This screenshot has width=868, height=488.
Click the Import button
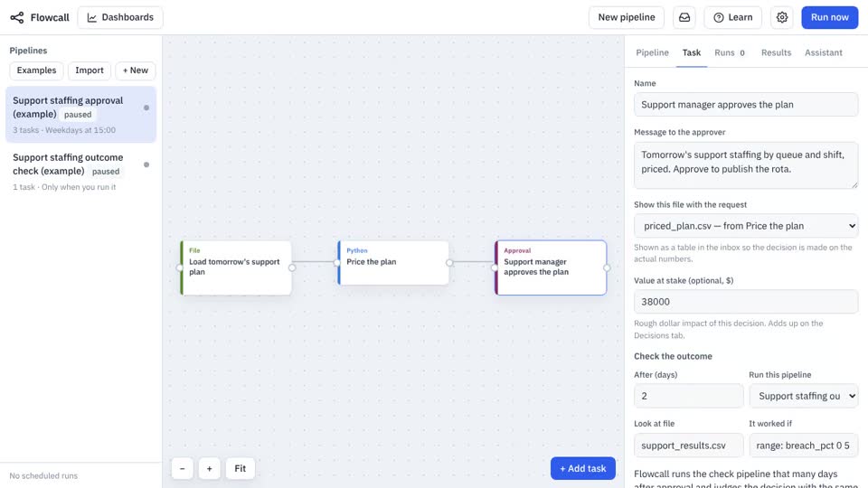[90, 70]
